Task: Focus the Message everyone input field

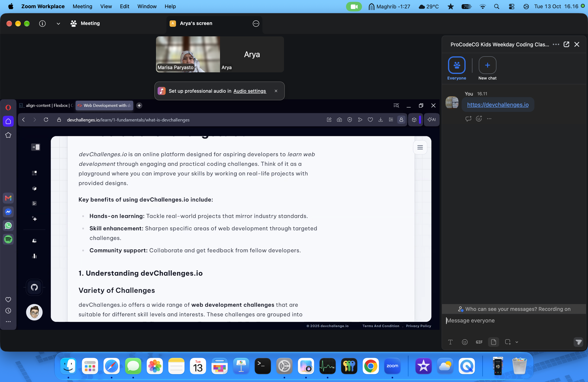Action: 513,320
